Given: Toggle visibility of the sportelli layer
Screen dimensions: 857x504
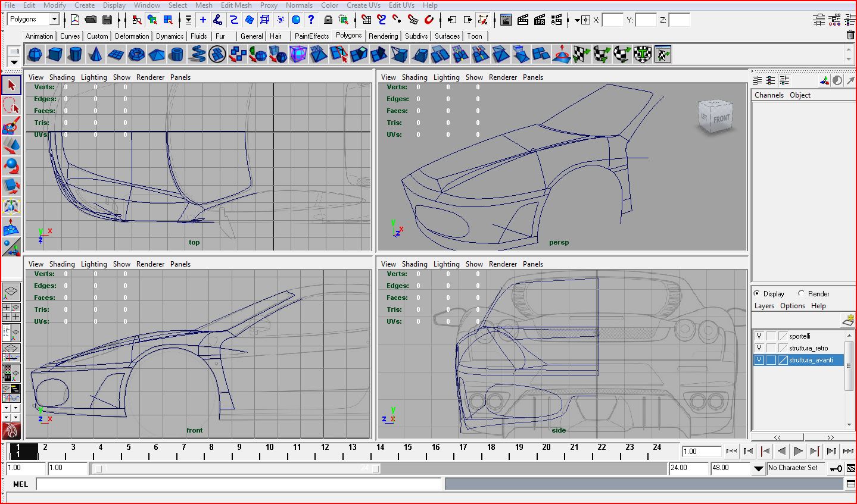Looking at the screenshot, I should (759, 336).
